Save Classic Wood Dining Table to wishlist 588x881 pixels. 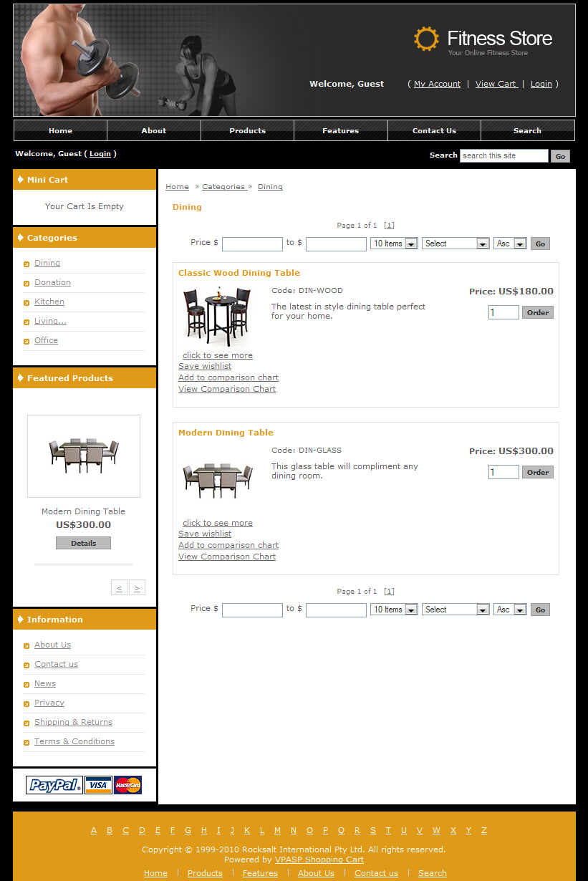[205, 366]
